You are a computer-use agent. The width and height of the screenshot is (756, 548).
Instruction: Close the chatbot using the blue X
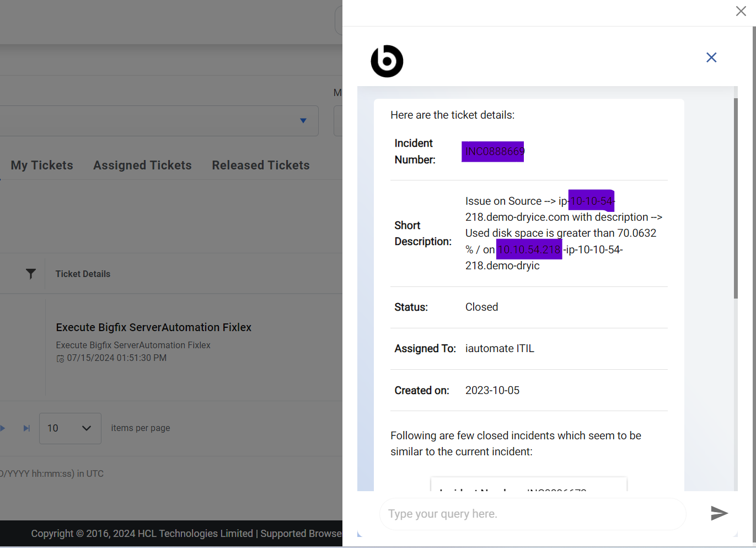[x=711, y=57]
